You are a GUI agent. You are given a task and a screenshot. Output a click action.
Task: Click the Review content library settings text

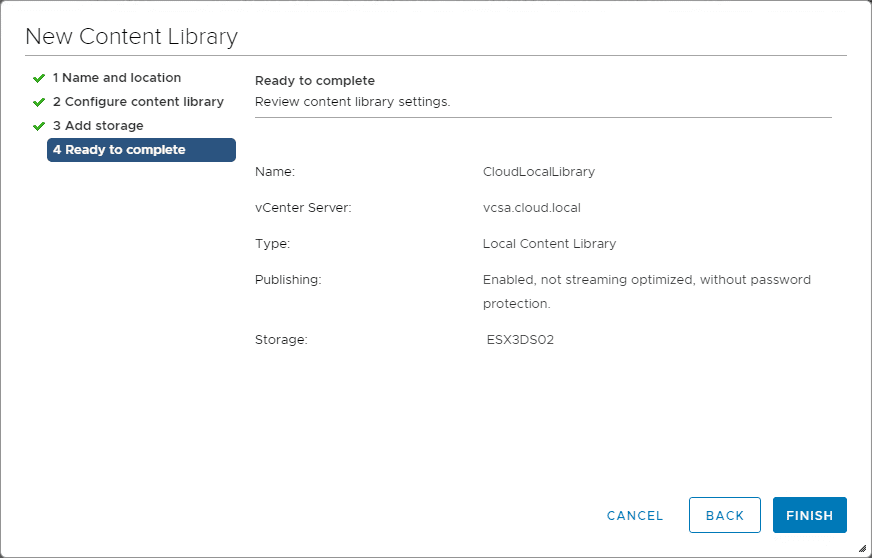click(352, 102)
